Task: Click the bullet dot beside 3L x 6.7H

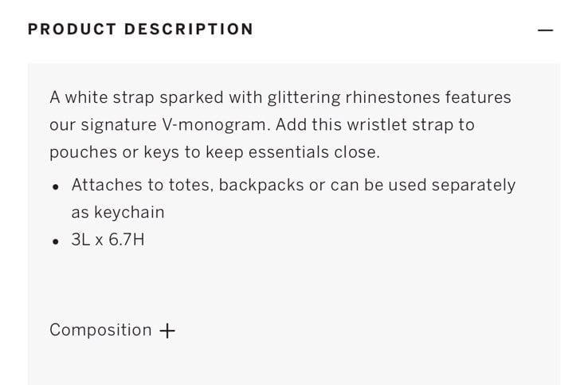Action: click(56, 242)
